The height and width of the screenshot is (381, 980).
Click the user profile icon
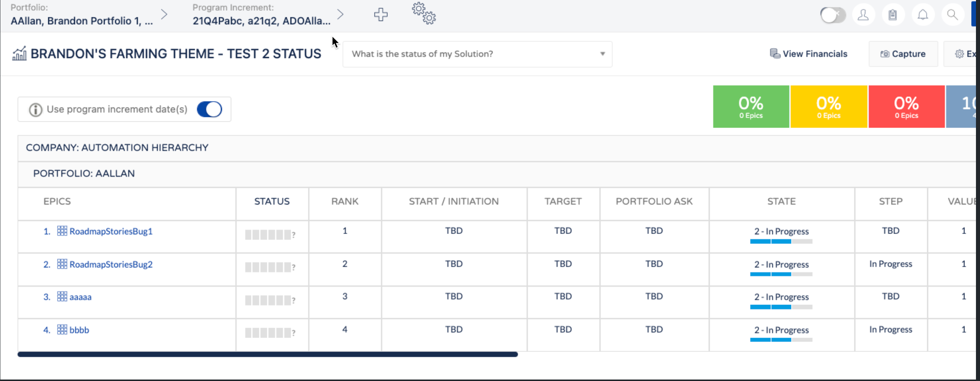[x=863, y=14]
